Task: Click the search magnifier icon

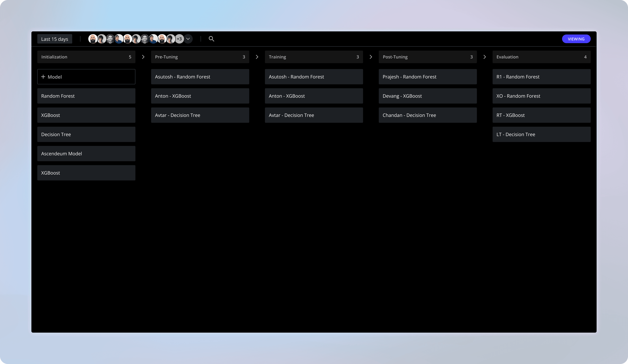Action: (x=211, y=39)
